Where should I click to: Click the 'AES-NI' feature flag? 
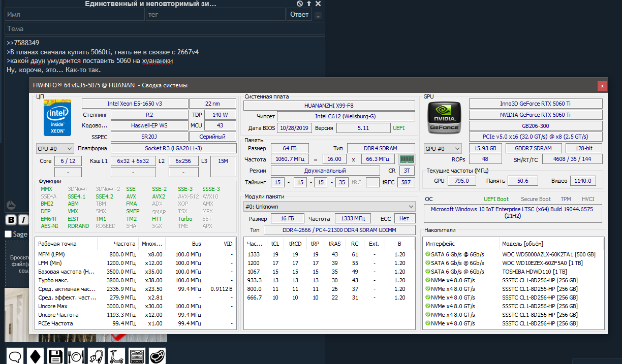coord(49,226)
